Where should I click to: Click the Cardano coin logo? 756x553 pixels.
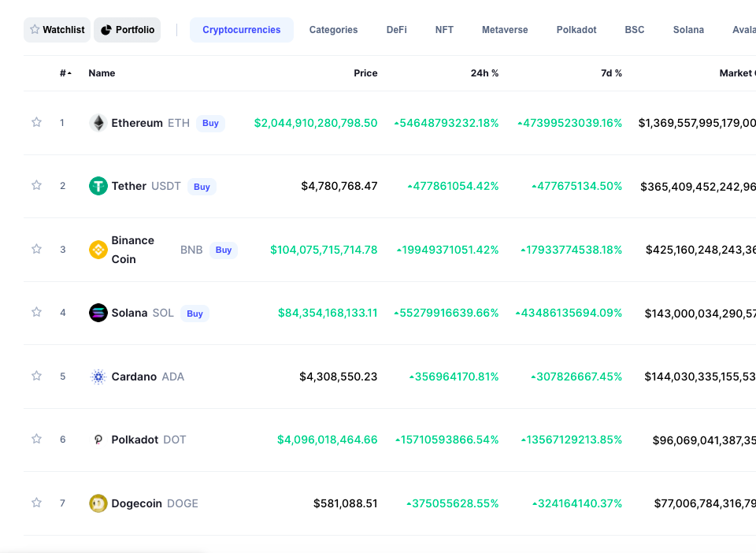coord(98,377)
